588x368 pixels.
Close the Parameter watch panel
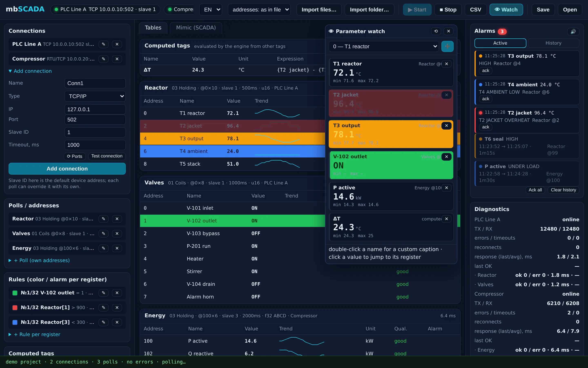click(x=449, y=31)
